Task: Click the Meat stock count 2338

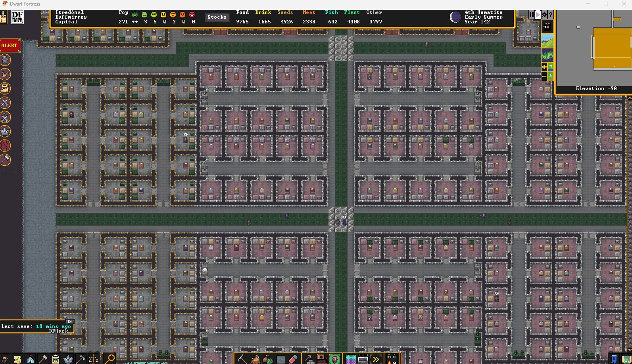Action: point(309,22)
